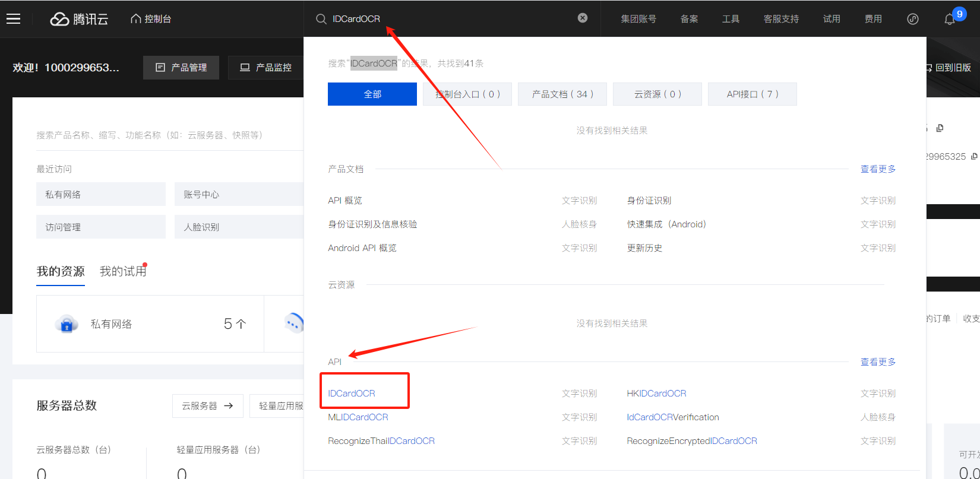This screenshot has width=980, height=479.
Task: Open Android API 概览 document
Action: [362, 248]
